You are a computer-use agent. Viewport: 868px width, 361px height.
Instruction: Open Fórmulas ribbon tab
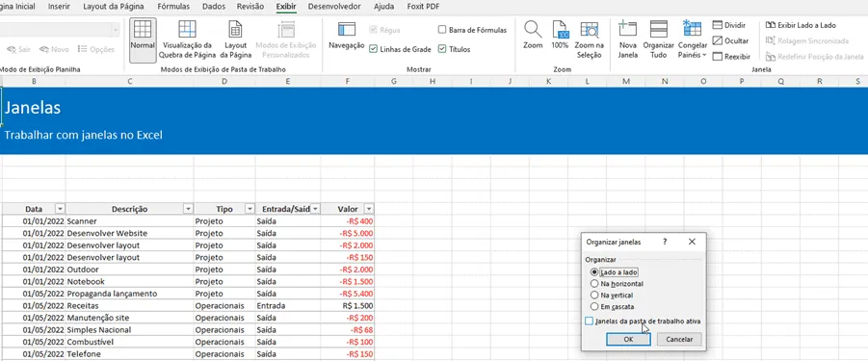click(x=173, y=7)
